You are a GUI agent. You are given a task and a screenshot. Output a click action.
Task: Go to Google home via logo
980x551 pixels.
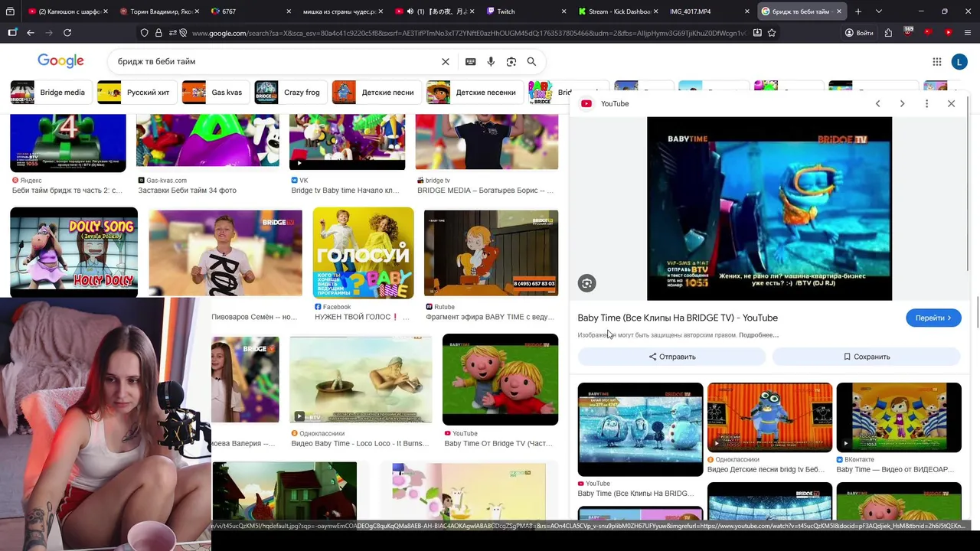coord(60,61)
